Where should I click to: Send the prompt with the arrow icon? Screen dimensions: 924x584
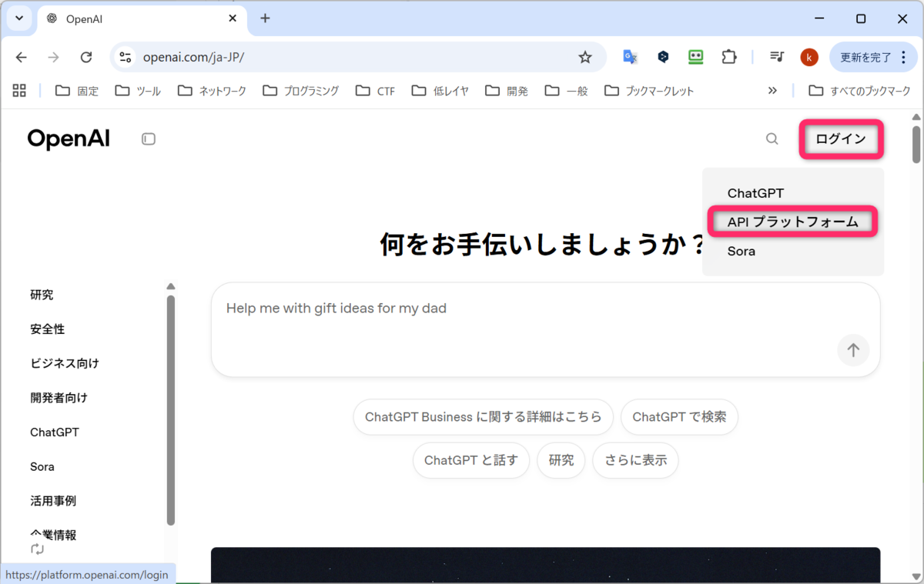pos(853,350)
